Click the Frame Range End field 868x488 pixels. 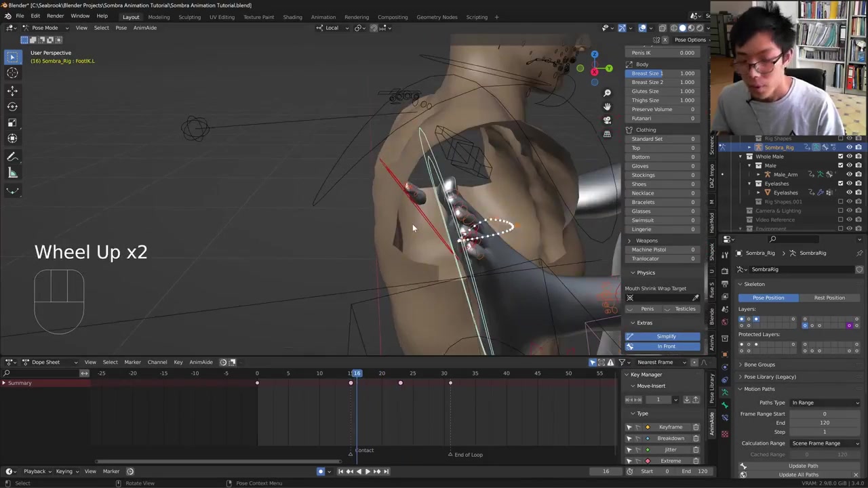tap(825, 423)
